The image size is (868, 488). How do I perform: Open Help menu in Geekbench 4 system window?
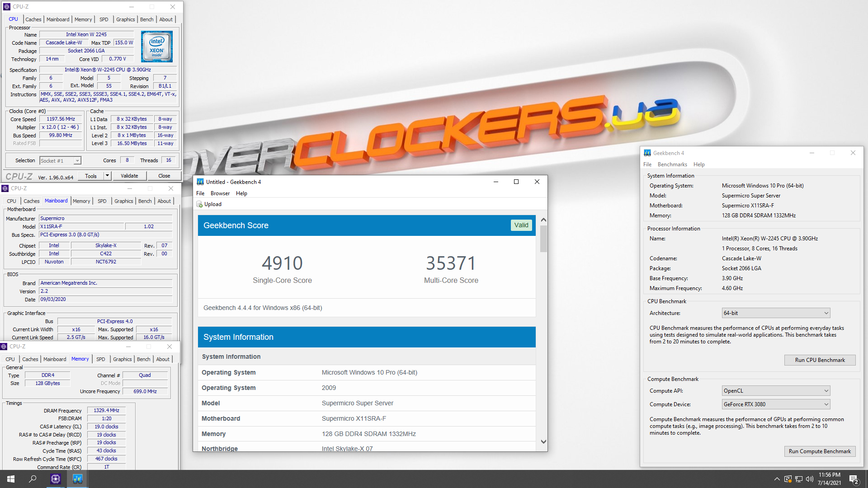(x=699, y=164)
